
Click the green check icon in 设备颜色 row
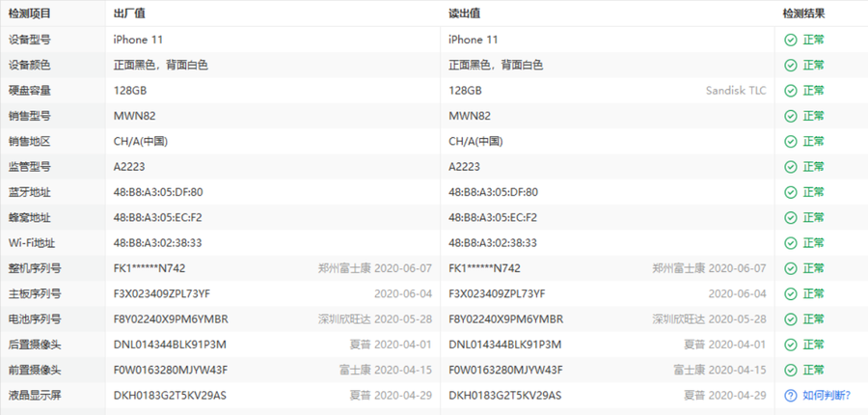point(791,66)
